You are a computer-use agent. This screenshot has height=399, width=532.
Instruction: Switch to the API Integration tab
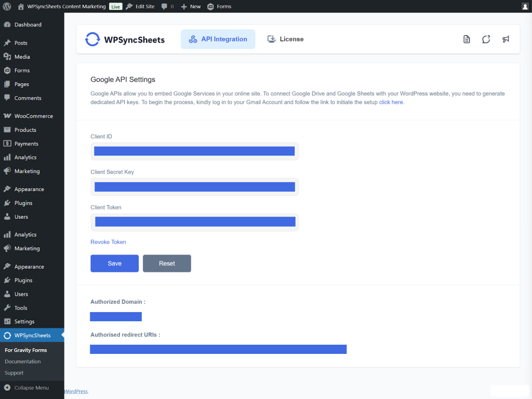[x=218, y=39]
